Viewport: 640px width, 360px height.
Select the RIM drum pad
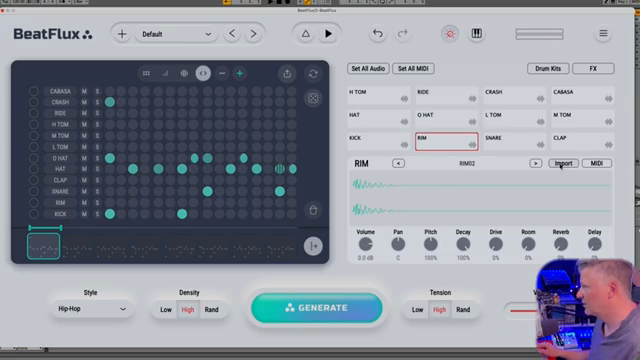coord(447,142)
